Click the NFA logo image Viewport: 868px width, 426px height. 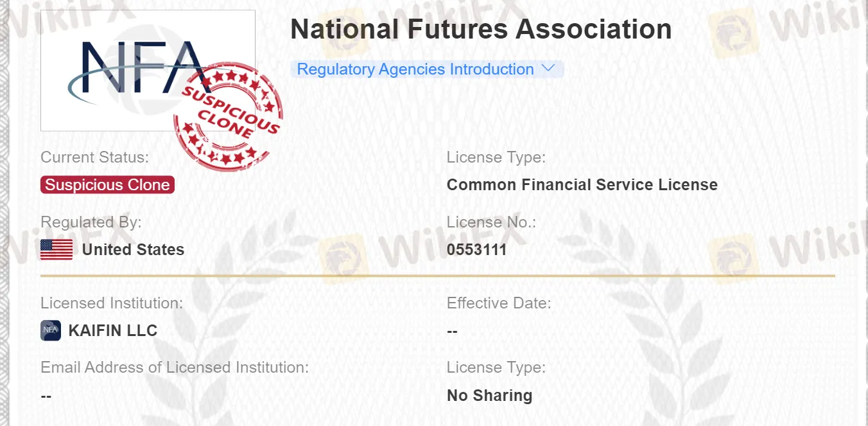148,71
